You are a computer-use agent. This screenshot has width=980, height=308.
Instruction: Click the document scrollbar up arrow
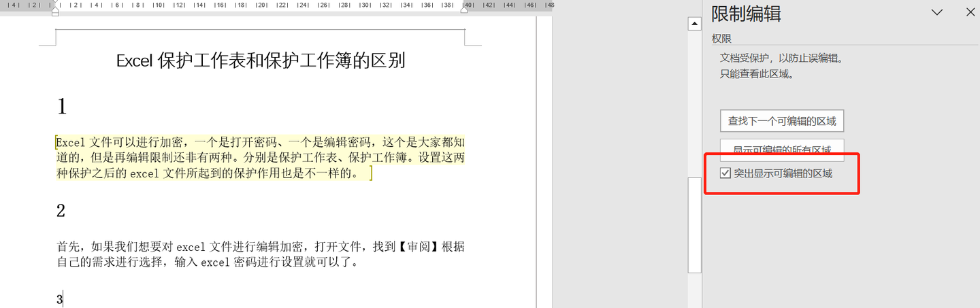(x=694, y=24)
